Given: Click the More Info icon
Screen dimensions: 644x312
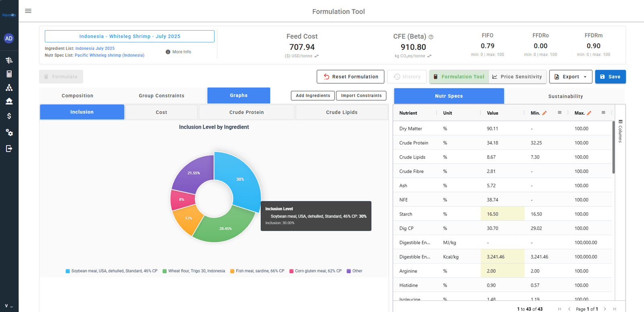Looking at the screenshot, I should click(x=168, y=52).
